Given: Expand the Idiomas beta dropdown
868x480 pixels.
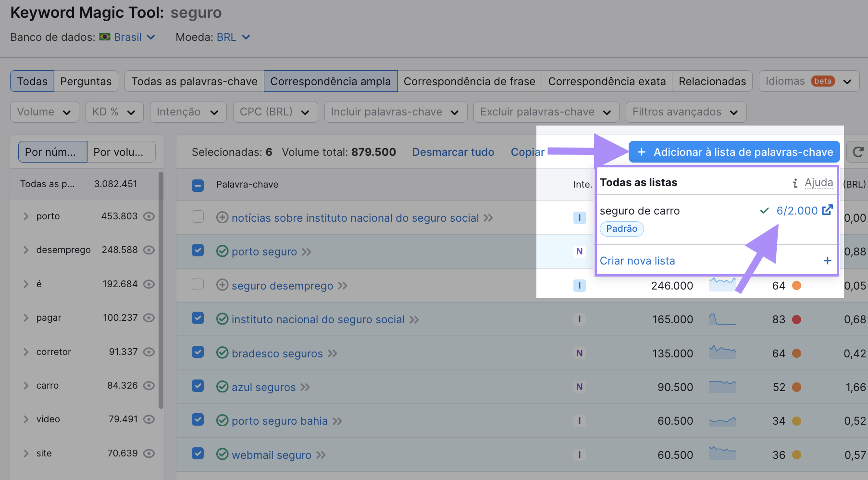Looking at the screenshot, I should [x=809, y=81].
